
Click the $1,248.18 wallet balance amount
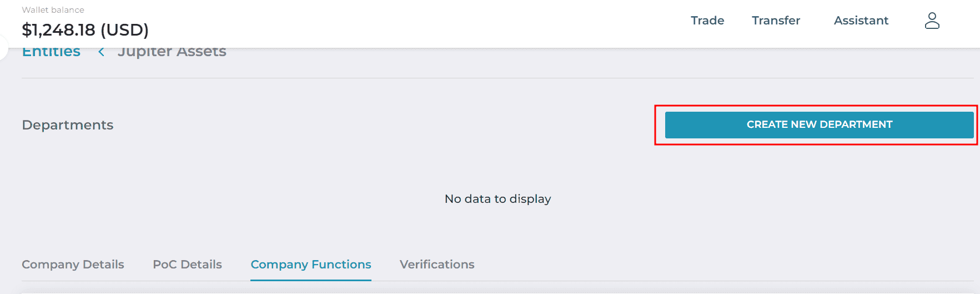(58, 29)
